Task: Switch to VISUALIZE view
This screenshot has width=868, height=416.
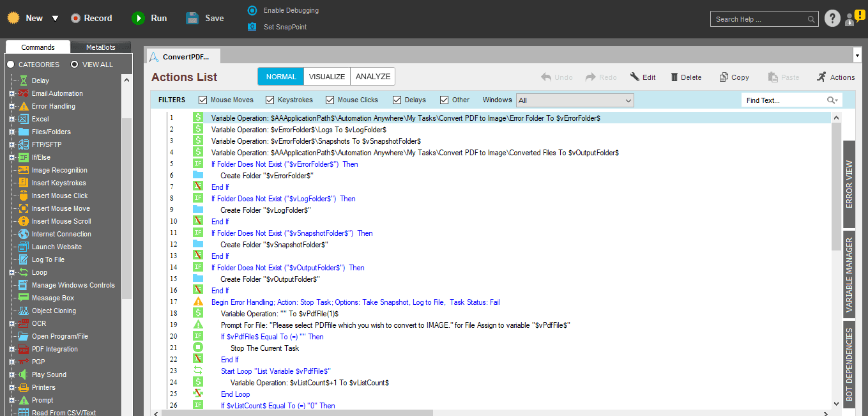Action: pyautogui.click(x=327, y=77)
